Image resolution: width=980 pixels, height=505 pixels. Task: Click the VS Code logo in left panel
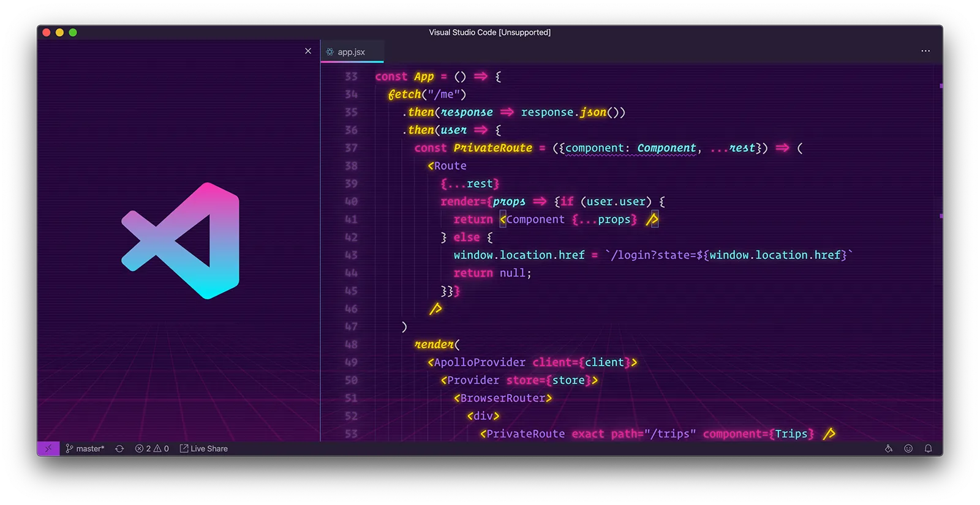(181, 241)
